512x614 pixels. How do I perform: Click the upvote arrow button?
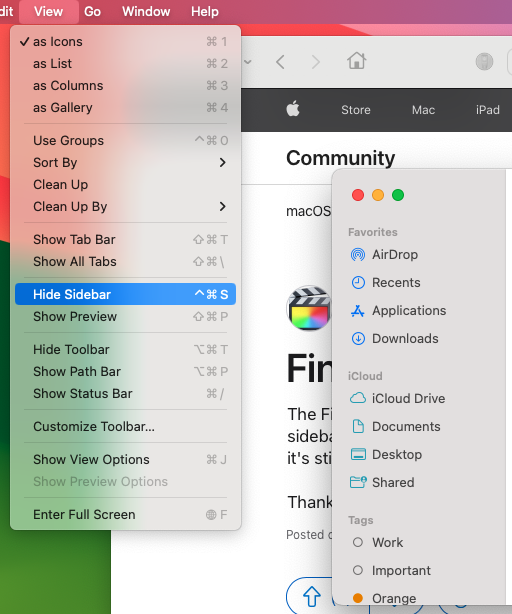click(x=312, y=596)
